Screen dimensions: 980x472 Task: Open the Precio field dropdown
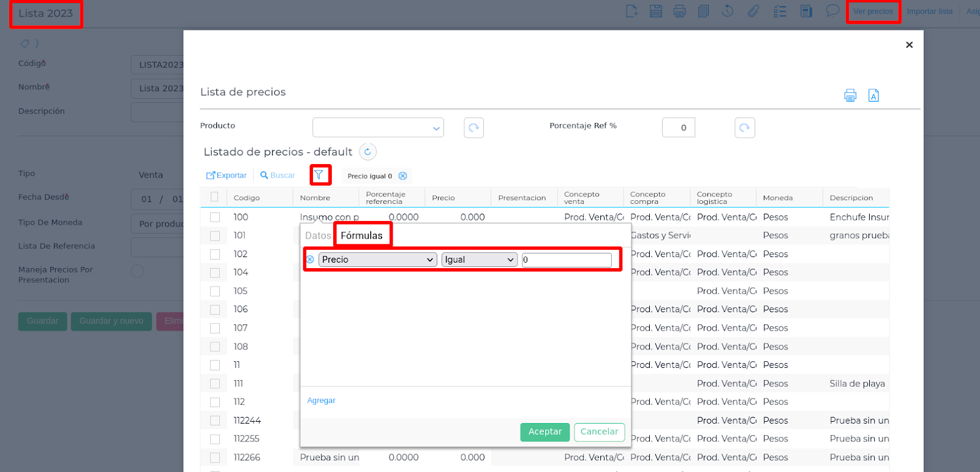click(377, 260)
